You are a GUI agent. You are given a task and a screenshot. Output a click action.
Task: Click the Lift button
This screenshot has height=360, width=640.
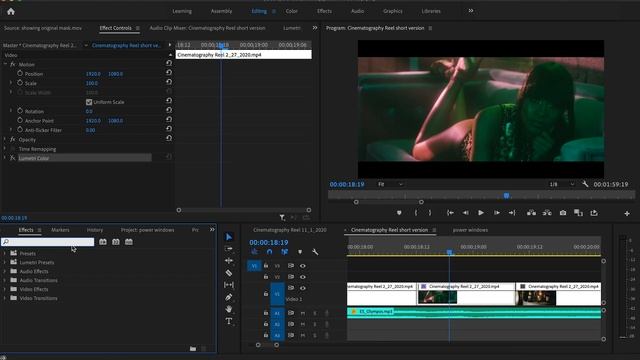pos(531,213)
